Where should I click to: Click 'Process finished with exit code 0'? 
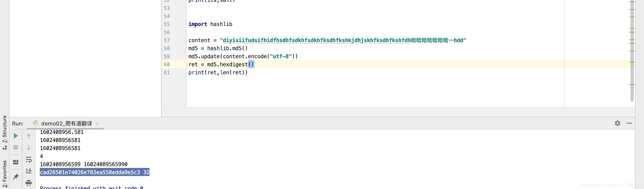tap(92, 187)
